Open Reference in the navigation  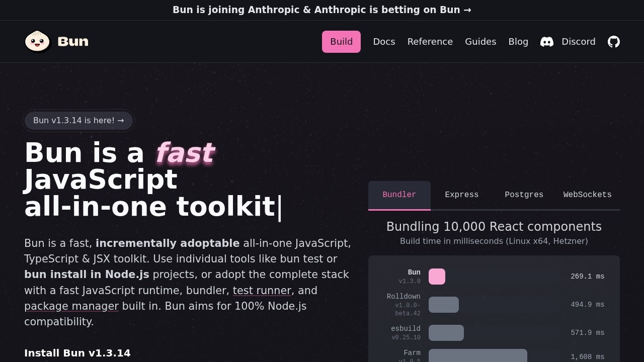pyautogui.click(x=430, y=42)
